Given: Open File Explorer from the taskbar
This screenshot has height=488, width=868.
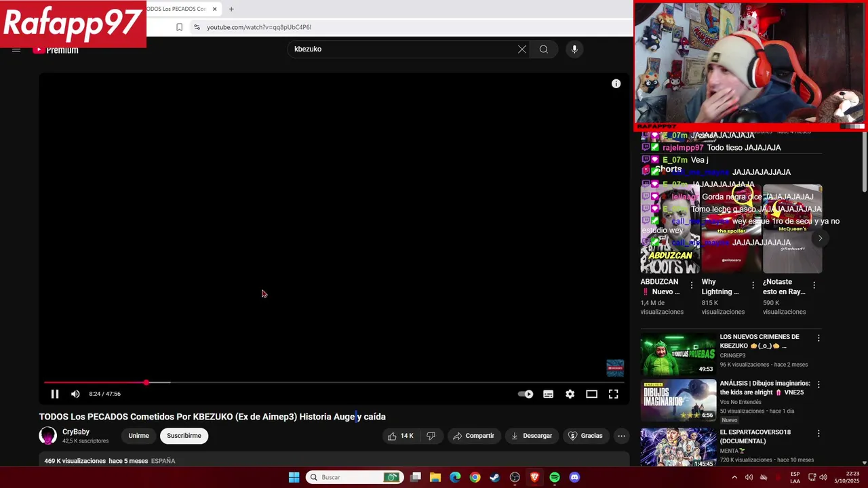Looking at the screenshot, I should (435, 477).
